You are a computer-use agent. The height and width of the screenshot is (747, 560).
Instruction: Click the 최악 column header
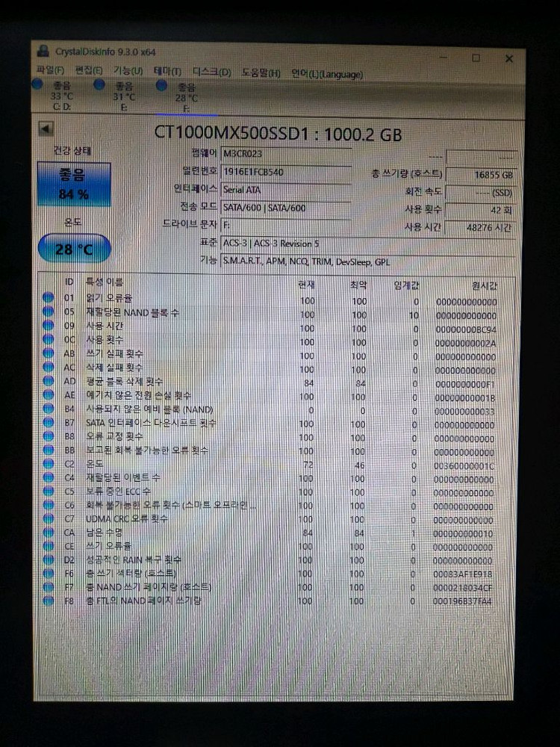click(358, 285)
